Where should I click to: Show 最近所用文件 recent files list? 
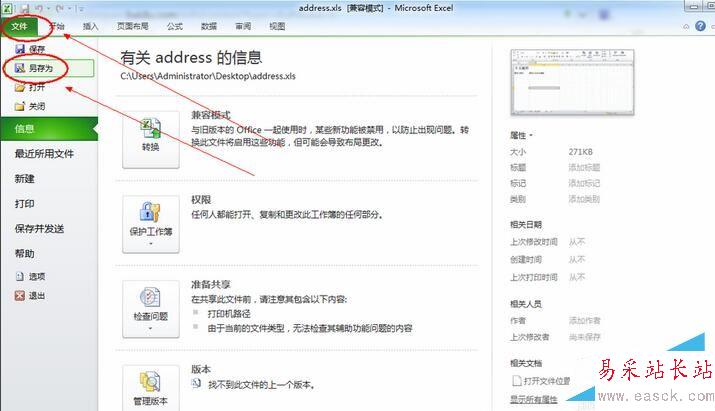[44, 154]
